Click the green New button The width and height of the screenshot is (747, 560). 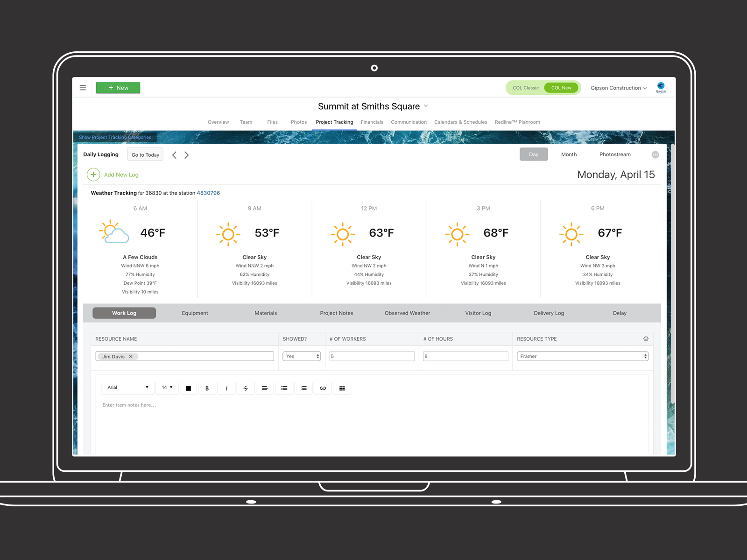[x=118, y=88]
